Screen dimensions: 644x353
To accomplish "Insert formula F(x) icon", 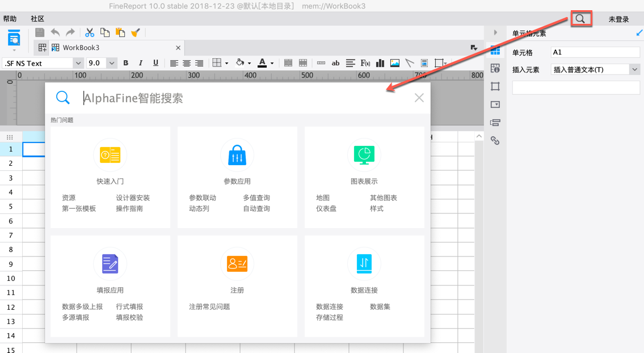I will click(365, 64).
